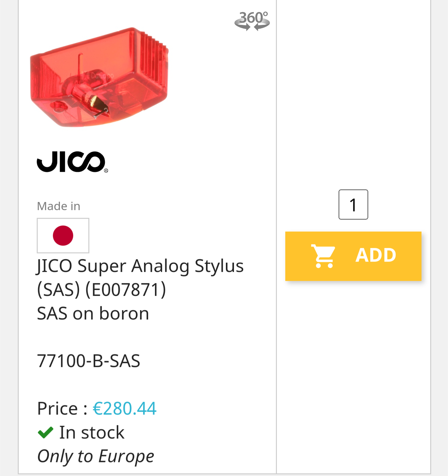The height and width of the screenshot is (476, 448).
Task: Click the "In stock" status text
Action: 92,432
